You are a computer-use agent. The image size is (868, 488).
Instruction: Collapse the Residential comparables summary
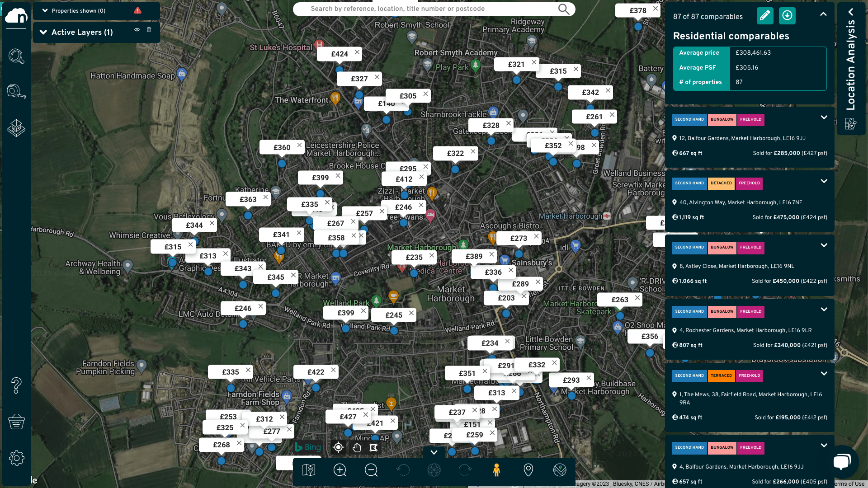(x=823, y=14)
